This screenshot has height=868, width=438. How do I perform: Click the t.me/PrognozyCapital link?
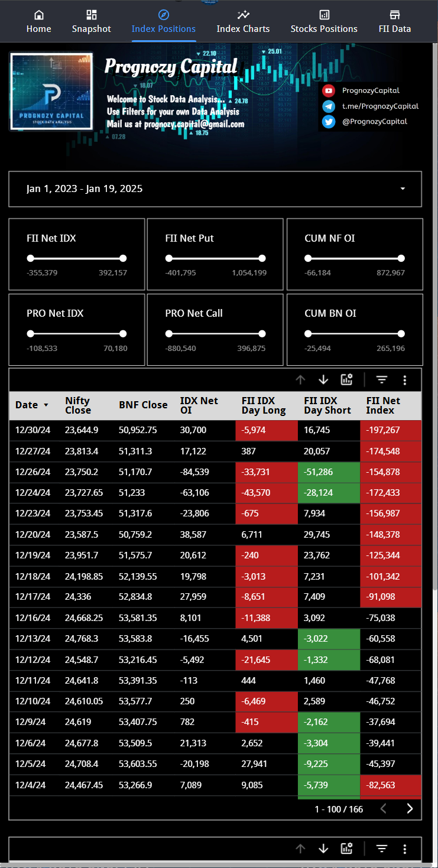click(380, 106)
